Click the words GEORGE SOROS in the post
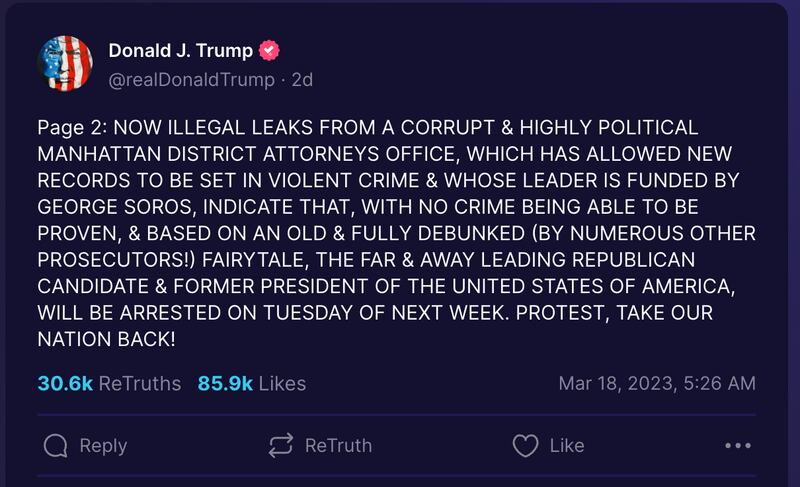 pyautogui.click(x=107, y=208)
